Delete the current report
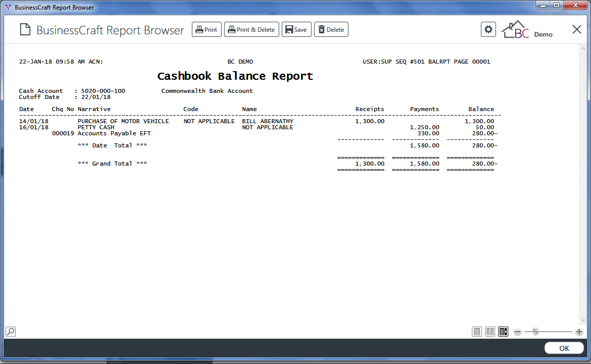Image resolution: width=591 pixels, height=364 pixels. (x=331, y=29)
